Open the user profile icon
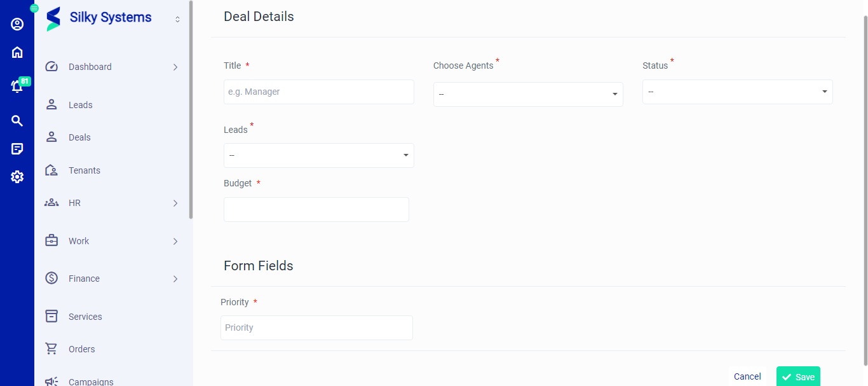 click(x=17, y=24)
